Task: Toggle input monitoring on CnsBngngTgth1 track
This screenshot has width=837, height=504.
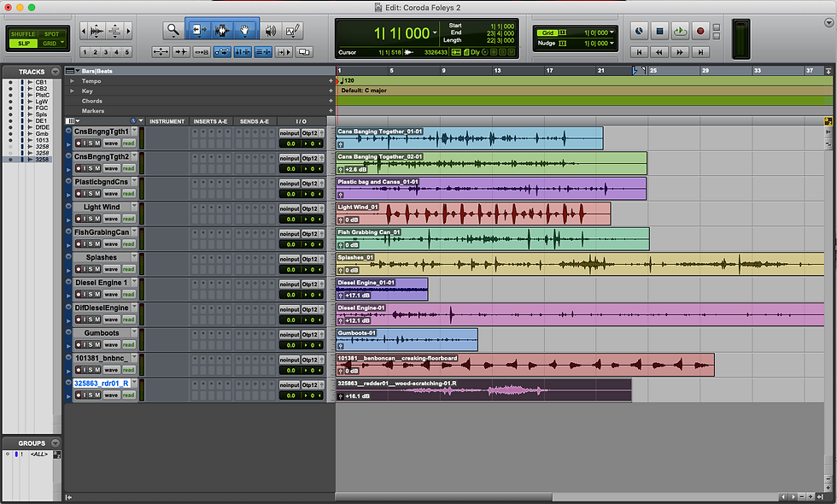Action: click(x=85, y=144)
